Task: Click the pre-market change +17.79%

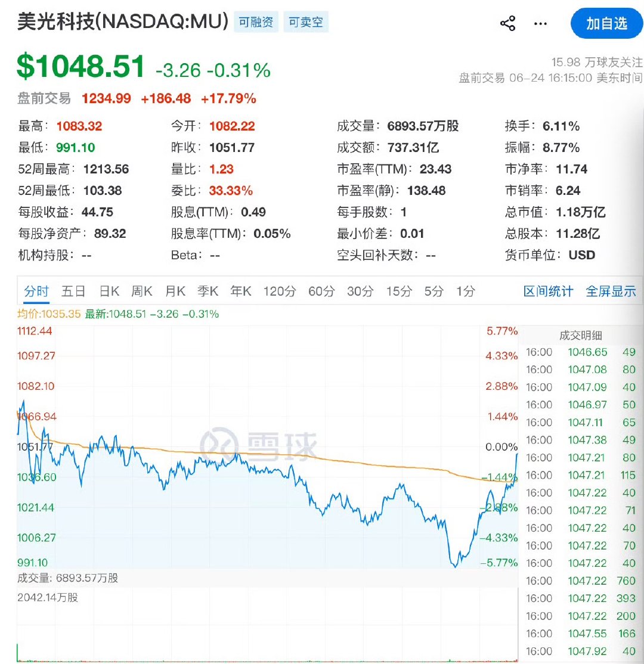Action: pos(228,99)
